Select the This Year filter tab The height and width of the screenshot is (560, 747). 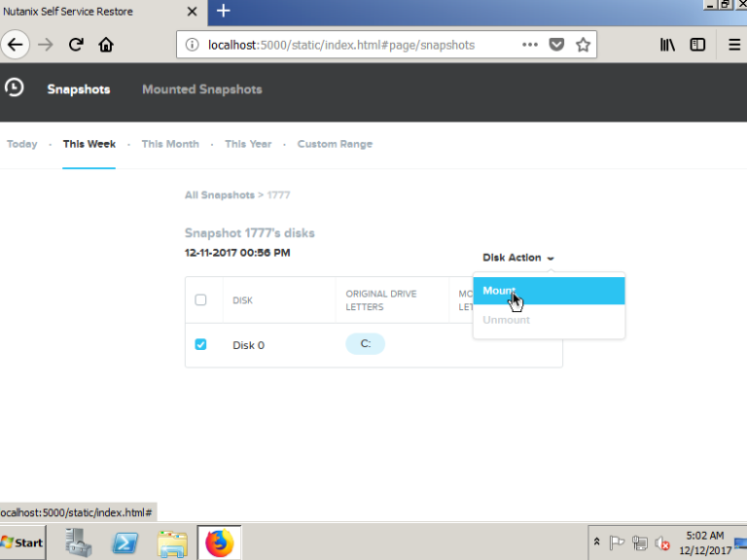(x=248, y=144)
